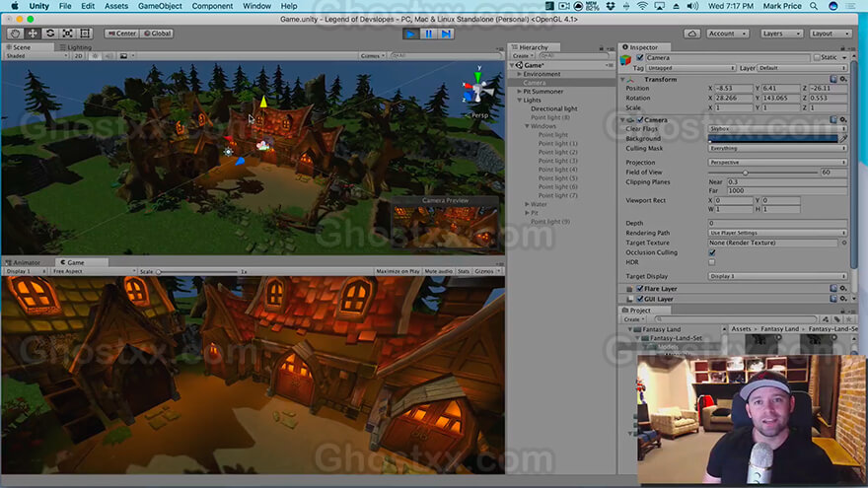Click Project search by type icon
This screenshot has width=868, height=488.
point(826,319)
